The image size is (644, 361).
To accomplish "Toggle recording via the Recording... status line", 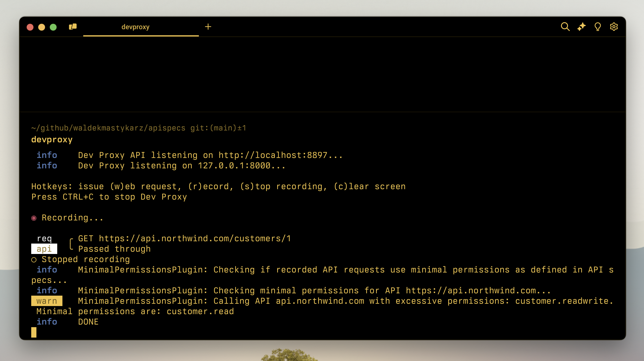I will click(x=73, y=217).
